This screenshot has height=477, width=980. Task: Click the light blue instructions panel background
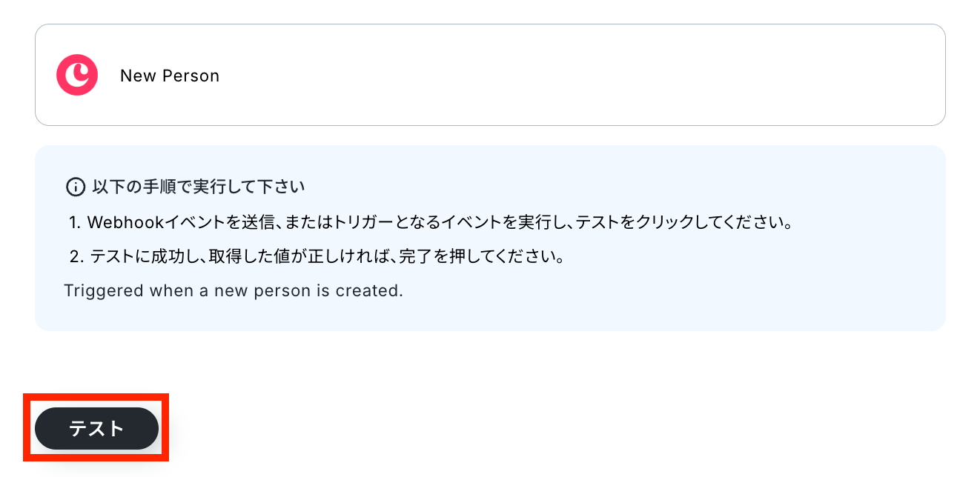(x=667, y=311)
